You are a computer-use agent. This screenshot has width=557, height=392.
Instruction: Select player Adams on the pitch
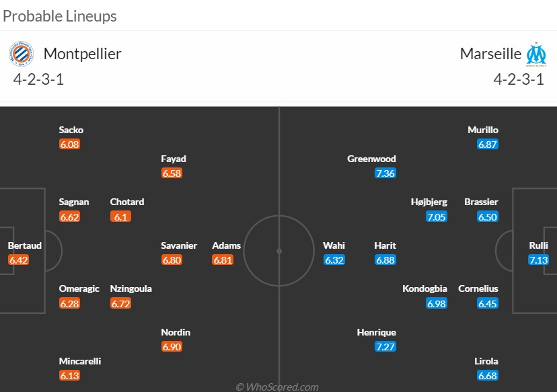point(226,245)
